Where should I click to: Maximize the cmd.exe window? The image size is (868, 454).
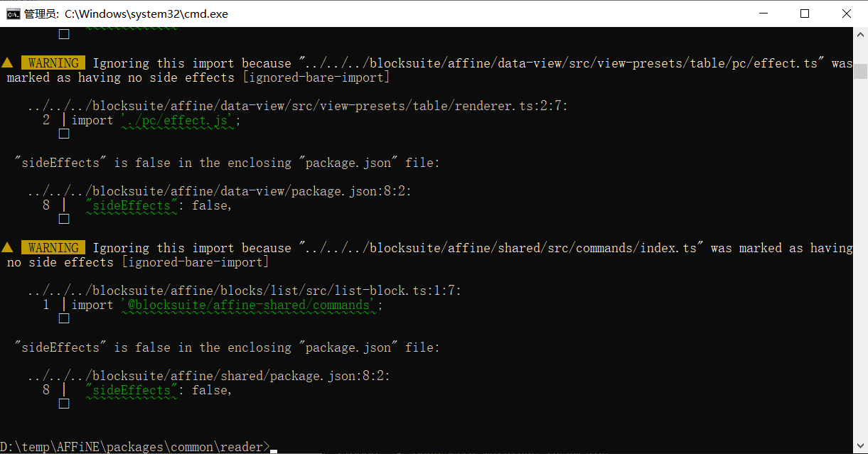coord(805,13)
